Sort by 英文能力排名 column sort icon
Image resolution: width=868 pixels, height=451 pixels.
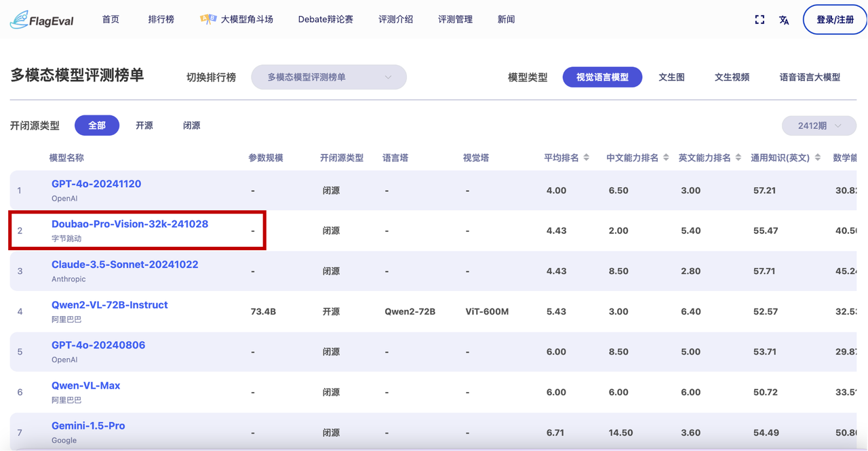[x=738, y=158]
